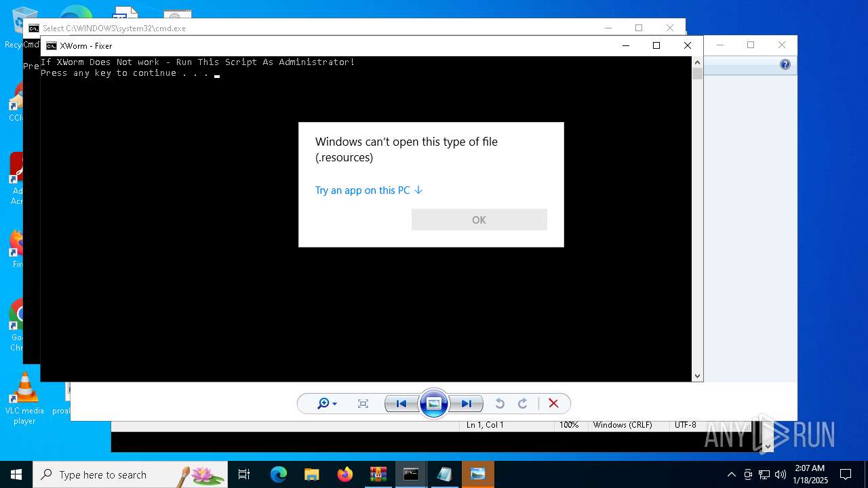Open WinRAR from taskbar
Screen dimensions: 868x488
(378, 474)
